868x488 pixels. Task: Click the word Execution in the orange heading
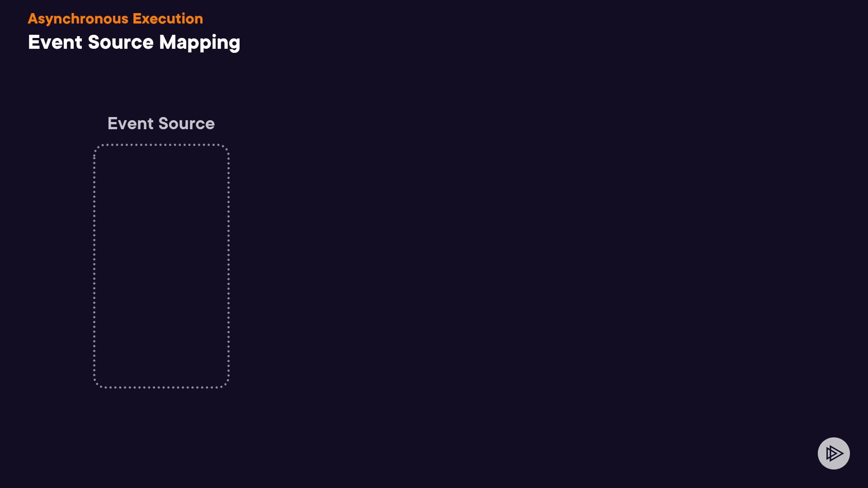[x=168, y=19]
